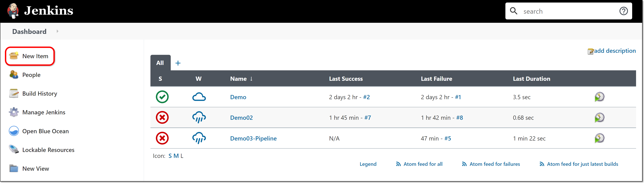Click Demo03-Pipeline failed status icon
Image resolution: width=644 pixels, height=183 pixels.
[162, 138]
